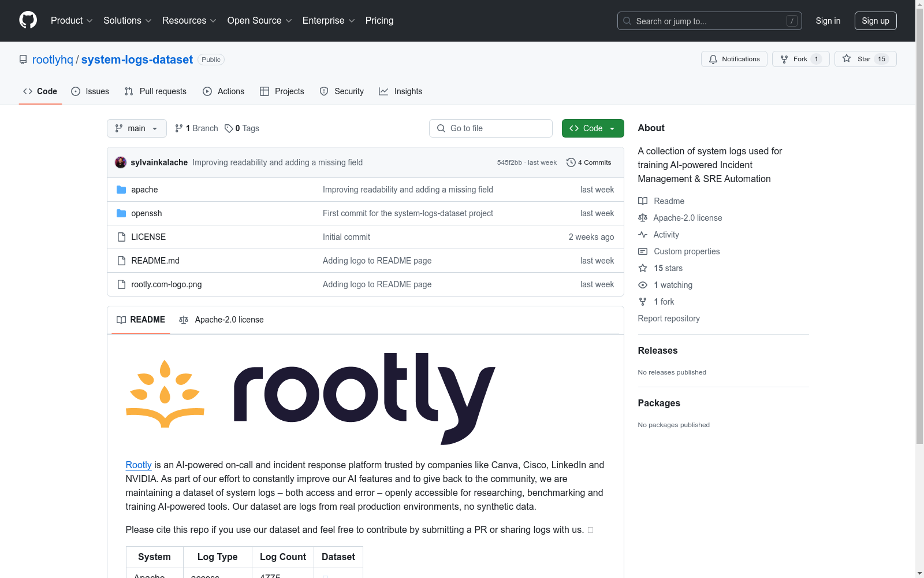Click the fork icon beside 1 fork

(643, 302)
